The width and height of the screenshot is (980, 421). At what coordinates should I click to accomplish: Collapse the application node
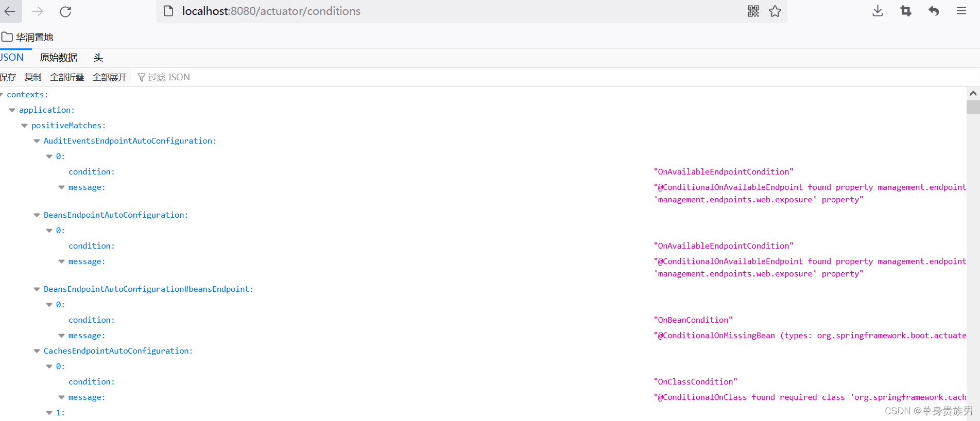click(x=12, y=110)
